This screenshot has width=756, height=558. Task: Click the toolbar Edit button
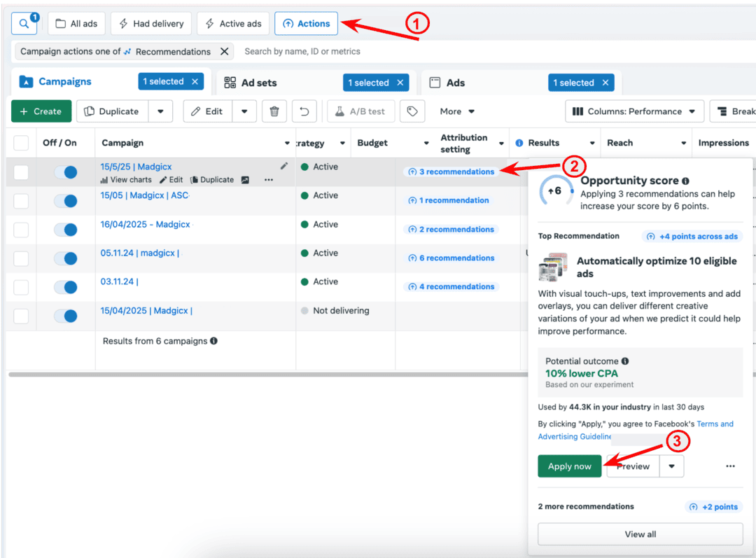point(208,111)
